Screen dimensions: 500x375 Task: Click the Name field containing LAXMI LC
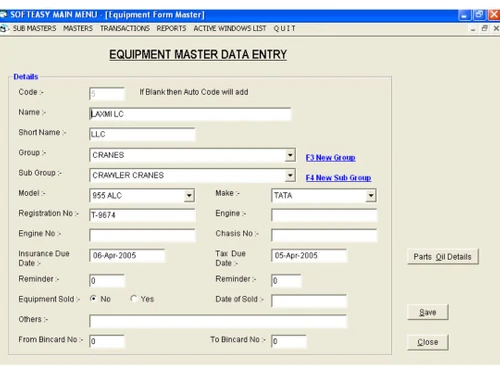(190, 114)
